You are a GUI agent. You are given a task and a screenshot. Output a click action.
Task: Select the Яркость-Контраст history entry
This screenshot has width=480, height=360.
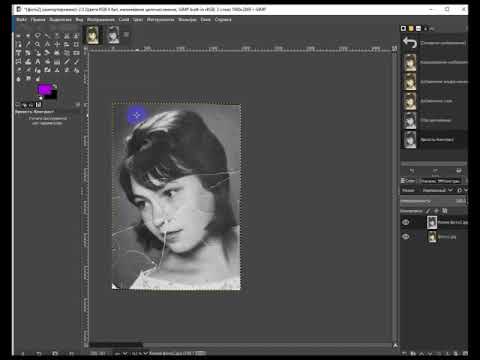click(433, 139)
